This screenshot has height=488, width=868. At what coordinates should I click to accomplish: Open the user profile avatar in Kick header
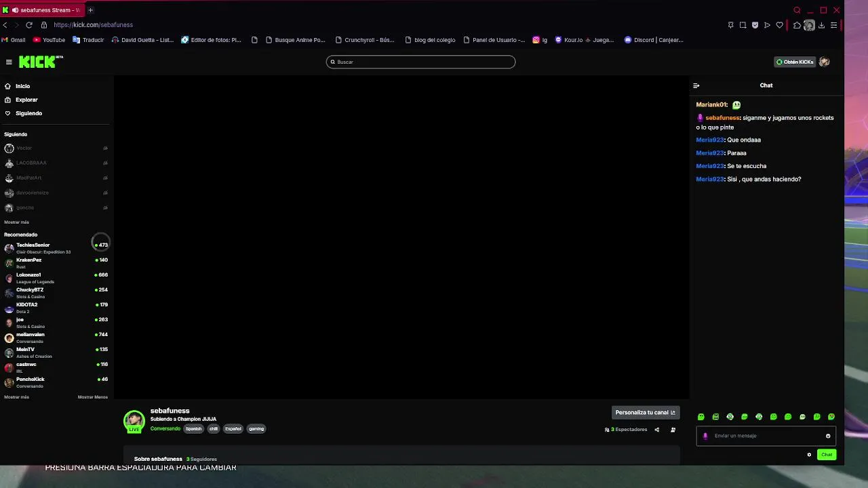(824, 62)
